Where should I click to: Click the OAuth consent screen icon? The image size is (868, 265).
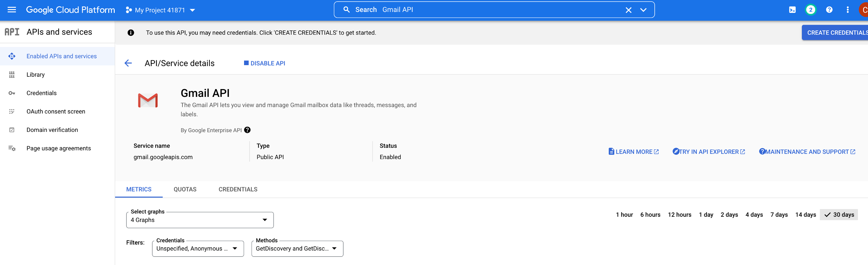pyautogui.click(x=12, y=111)
